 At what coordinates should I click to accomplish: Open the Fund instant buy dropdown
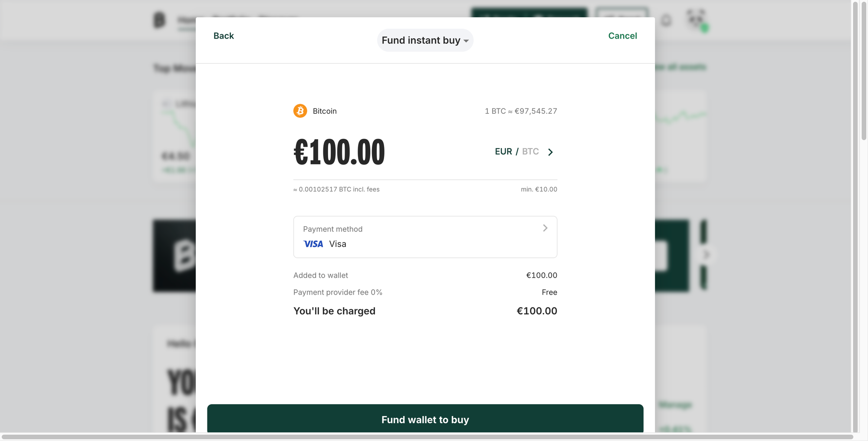coord(425,40)
